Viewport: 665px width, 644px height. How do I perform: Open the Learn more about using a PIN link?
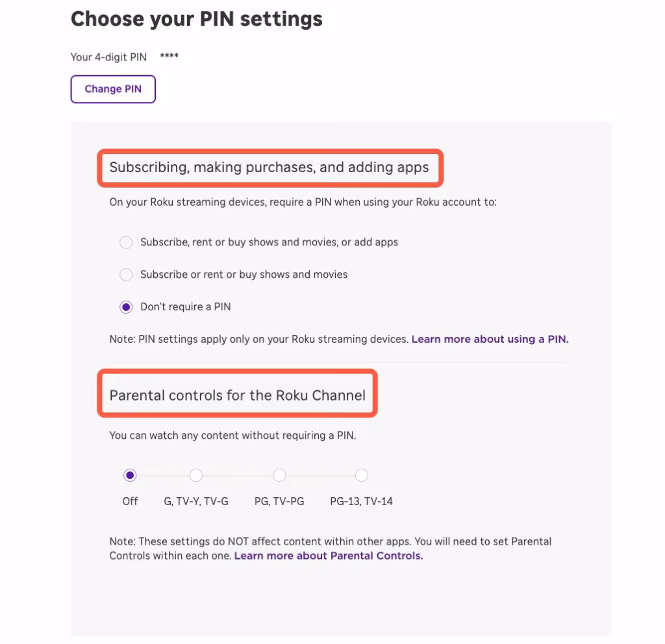pos(489,339)
